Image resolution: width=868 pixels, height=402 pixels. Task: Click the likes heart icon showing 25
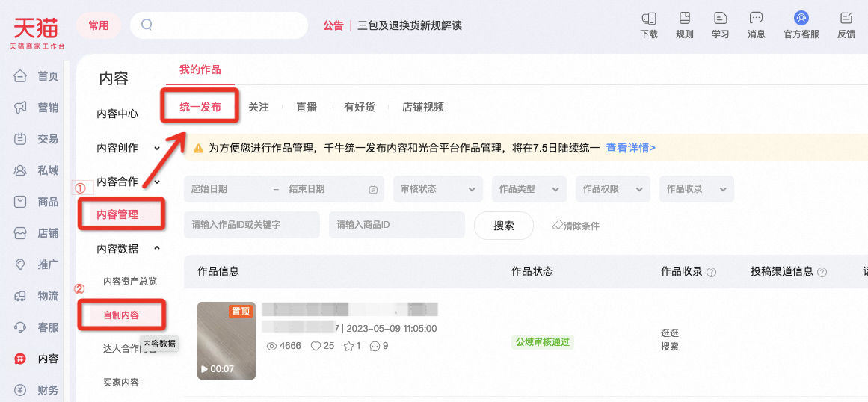pyautogui.click(x=316, y=346)
